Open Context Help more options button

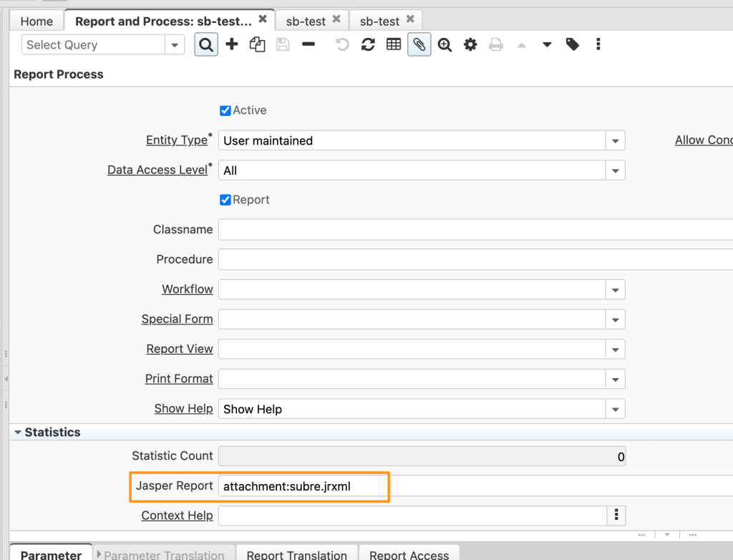(x=616, y=515)
